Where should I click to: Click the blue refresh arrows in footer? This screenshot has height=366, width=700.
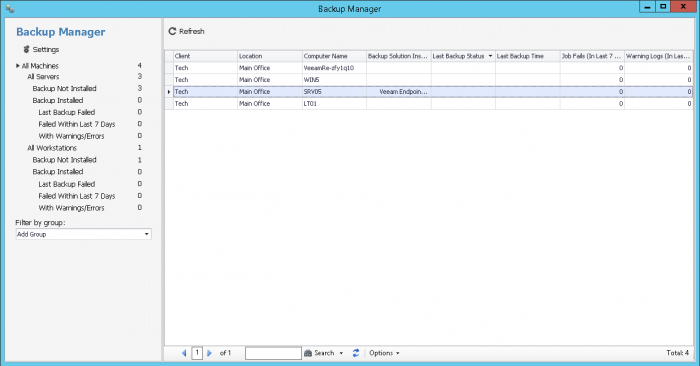tap(356, 353)
